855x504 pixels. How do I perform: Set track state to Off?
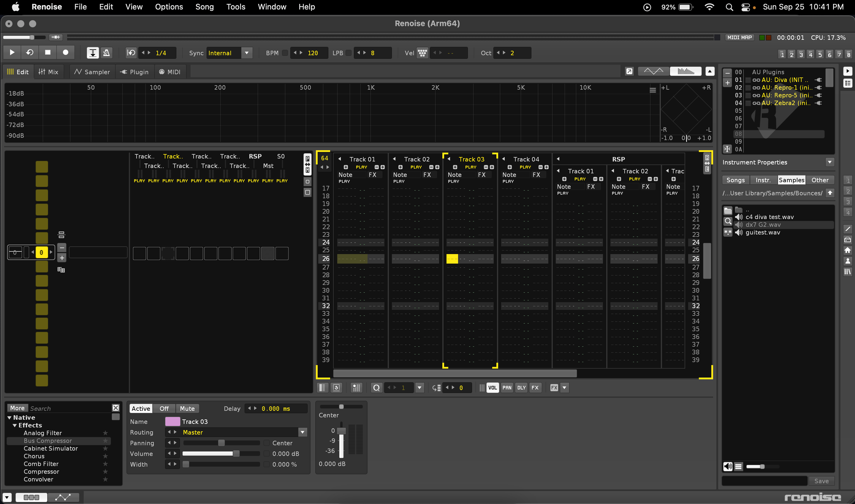164,408
